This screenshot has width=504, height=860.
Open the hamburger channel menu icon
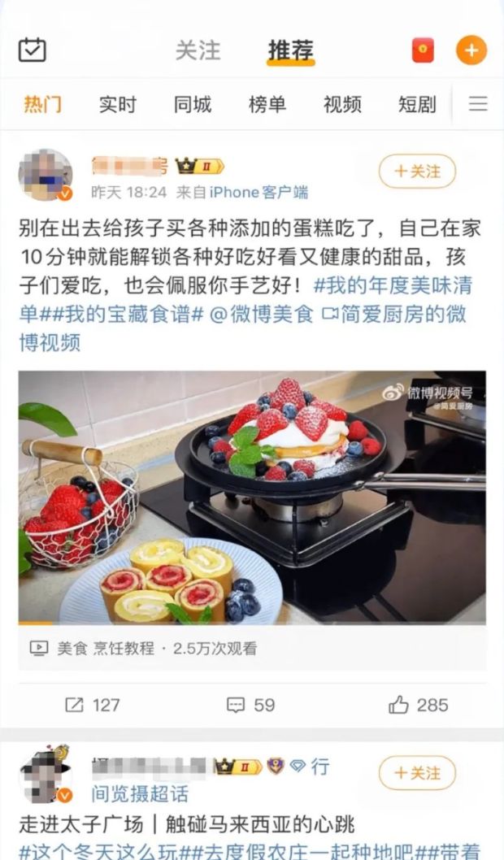click(478, 104)
